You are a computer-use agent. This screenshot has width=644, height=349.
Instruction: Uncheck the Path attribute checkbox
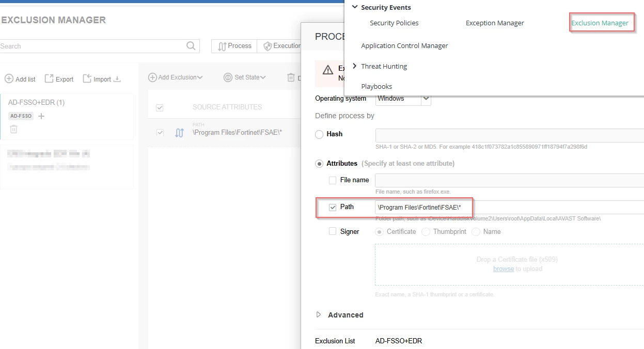coord(333,207)
